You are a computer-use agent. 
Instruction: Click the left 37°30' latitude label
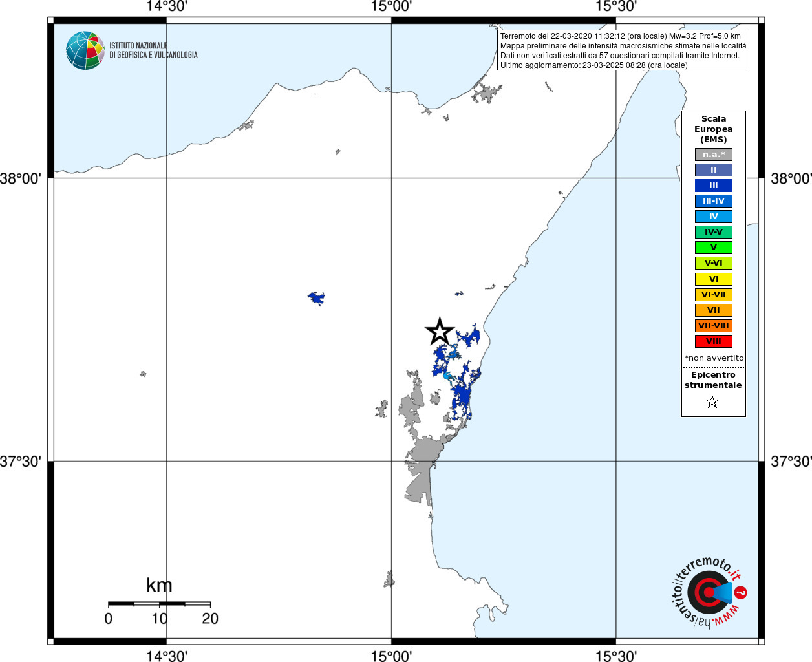tap(21, 462)
